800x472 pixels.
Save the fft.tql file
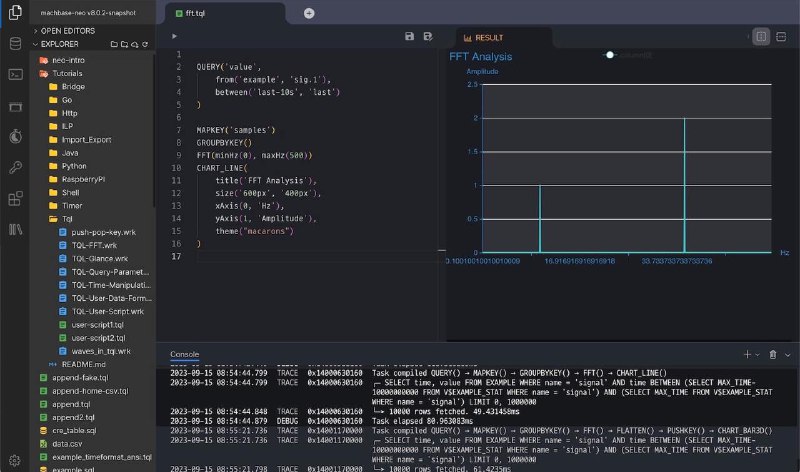coord(409,36)
